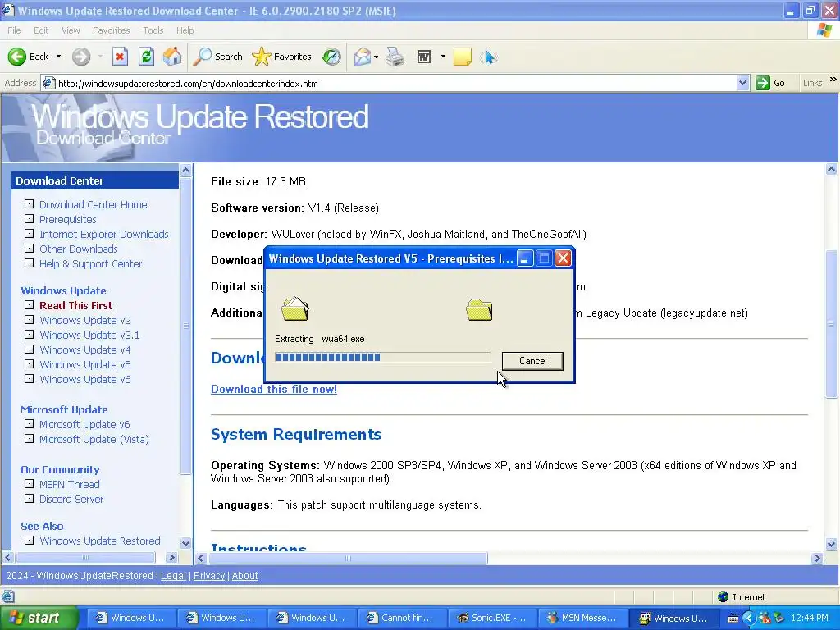Open the Forward button history dropdown arrow
Image resolution: width=840 pixels, height=630 pixels.
(x=100, y=57)
